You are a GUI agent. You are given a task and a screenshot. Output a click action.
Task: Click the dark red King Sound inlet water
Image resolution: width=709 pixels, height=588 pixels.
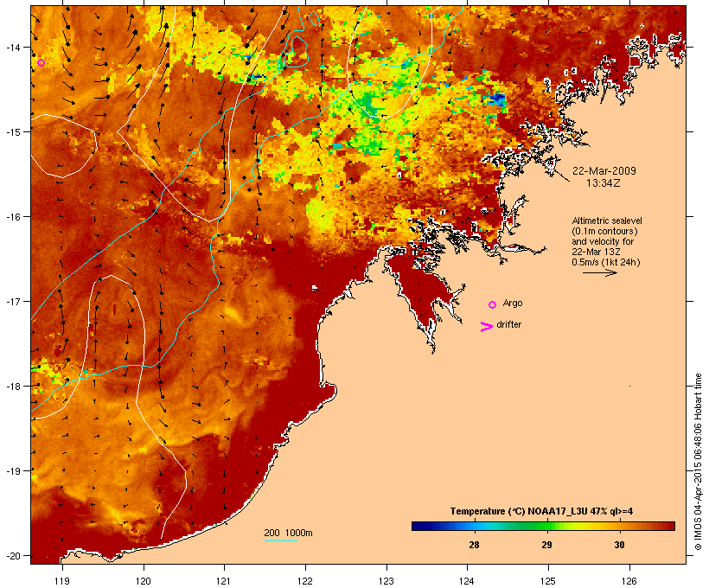point(420,290)
